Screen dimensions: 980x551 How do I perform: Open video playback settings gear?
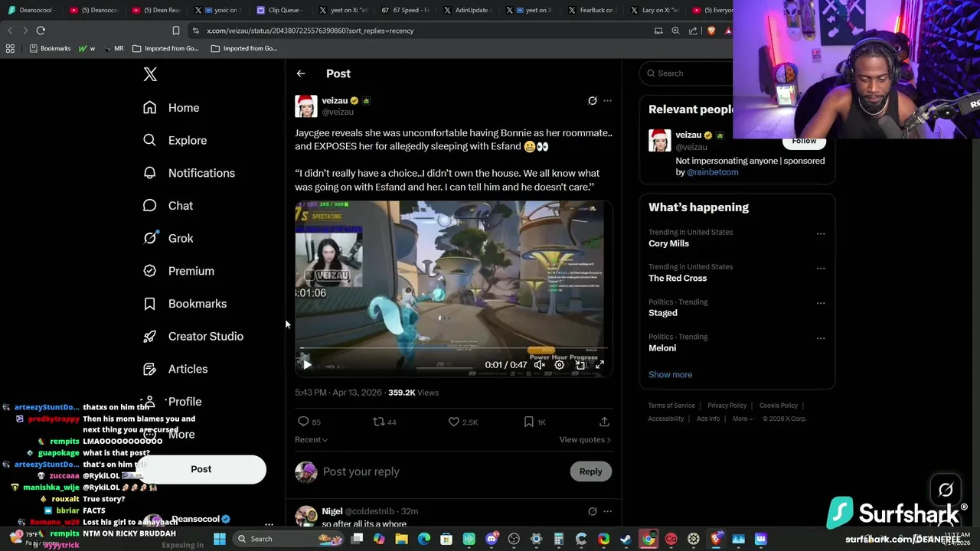[x=560, y=365]
